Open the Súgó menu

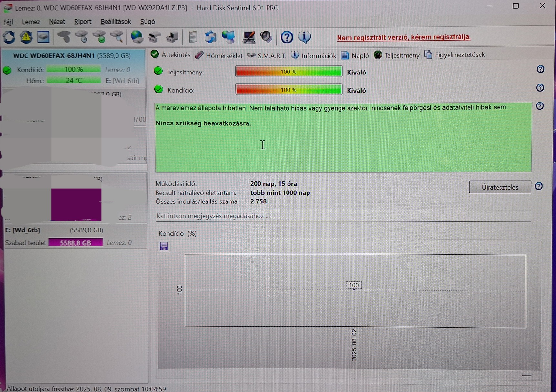(x=147, y=22)
